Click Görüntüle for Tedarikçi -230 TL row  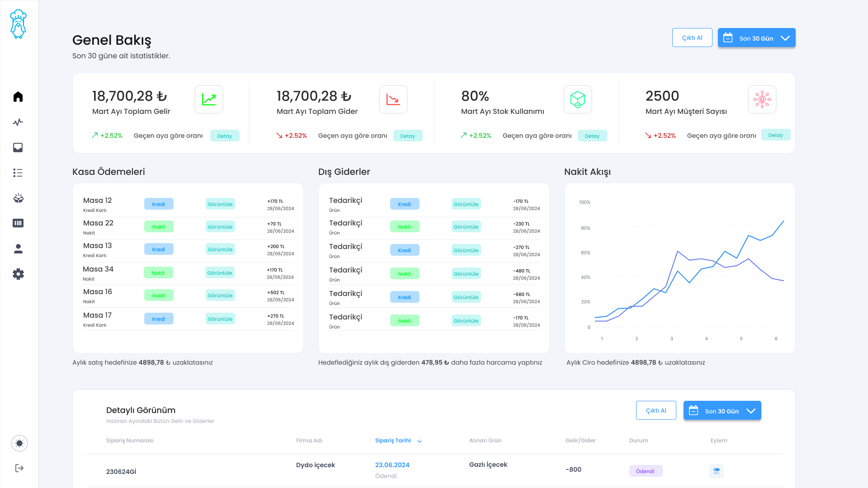pyautogui.click(x=466, y=227)
